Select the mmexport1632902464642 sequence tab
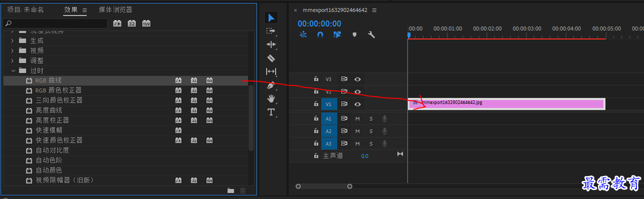The width and height of the screenshot is (644, 199). coord(335,10)
